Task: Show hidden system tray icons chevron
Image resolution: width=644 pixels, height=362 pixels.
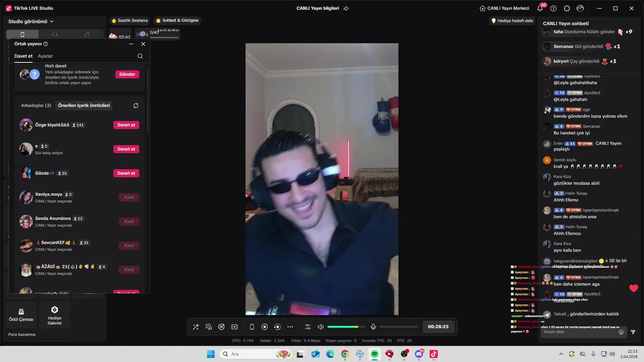Action: coord(560,354)
